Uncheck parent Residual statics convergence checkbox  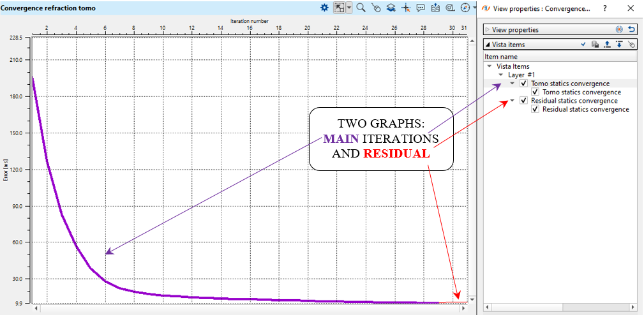click(x=524, y=101)
